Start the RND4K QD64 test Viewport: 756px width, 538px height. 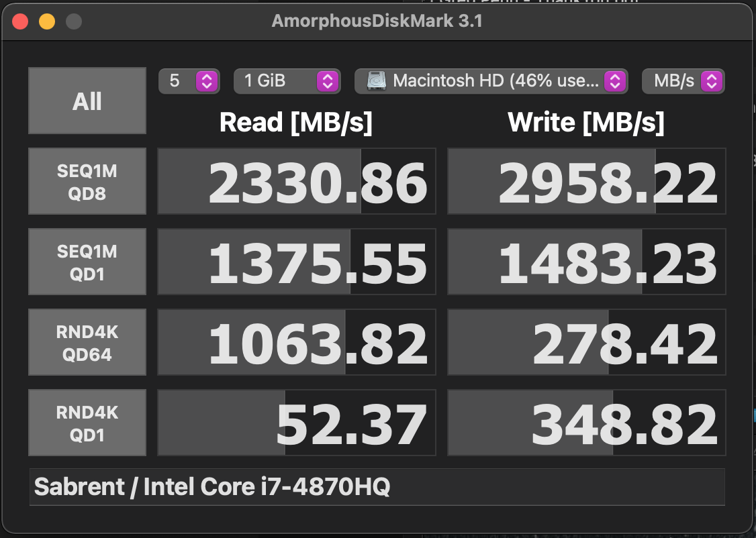click(x=87, y=343)
